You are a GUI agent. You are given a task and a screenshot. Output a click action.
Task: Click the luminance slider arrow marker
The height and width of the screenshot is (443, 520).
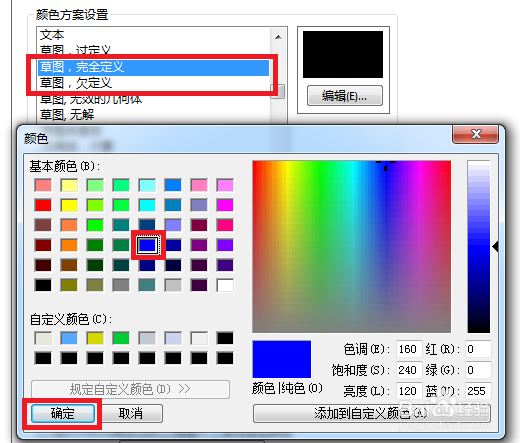[495, 247]
